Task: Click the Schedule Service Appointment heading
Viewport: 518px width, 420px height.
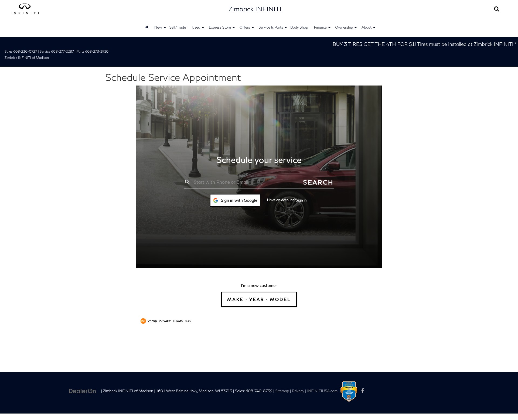Action: [x=173, y=78]
